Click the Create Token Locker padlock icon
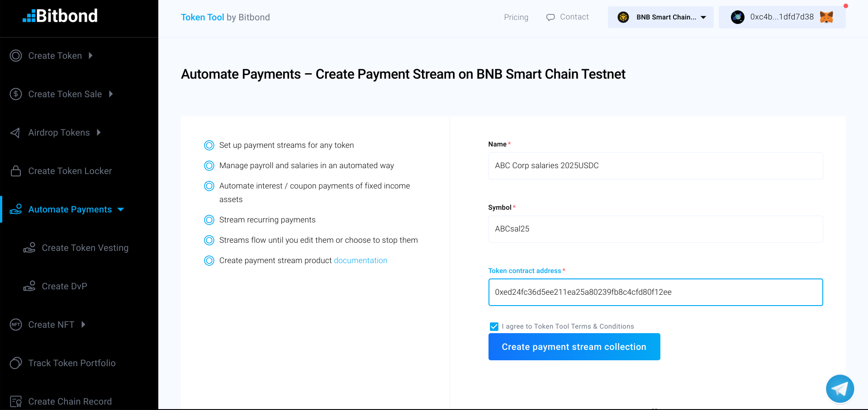 pyautogui.click(x=16, y=171)
